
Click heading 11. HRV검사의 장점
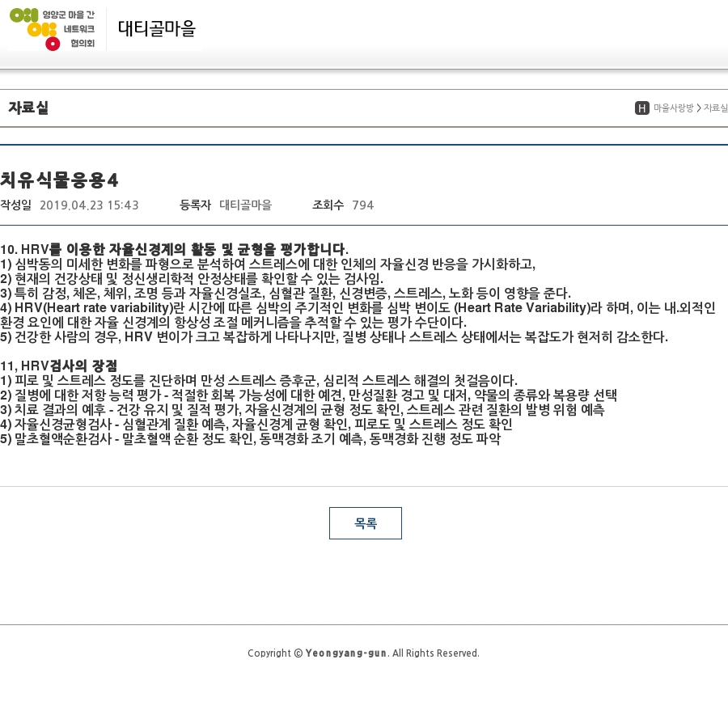58,366
